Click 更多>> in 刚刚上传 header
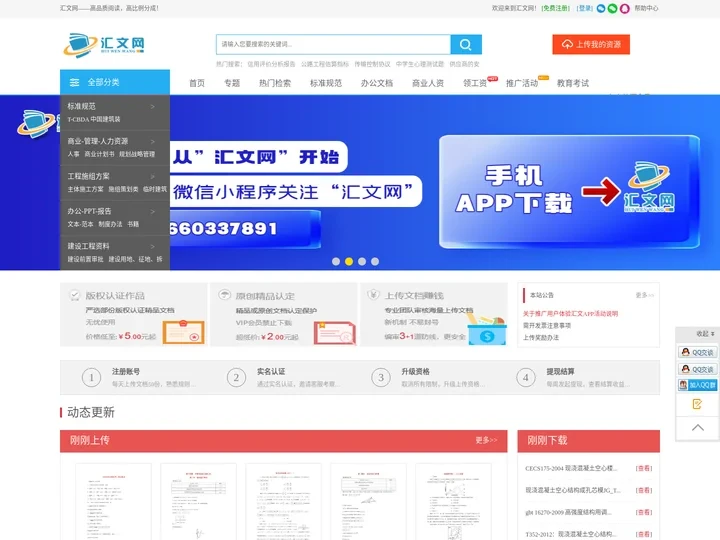Image resolution: width=720 pixels, height=540 pixels. 486,440
